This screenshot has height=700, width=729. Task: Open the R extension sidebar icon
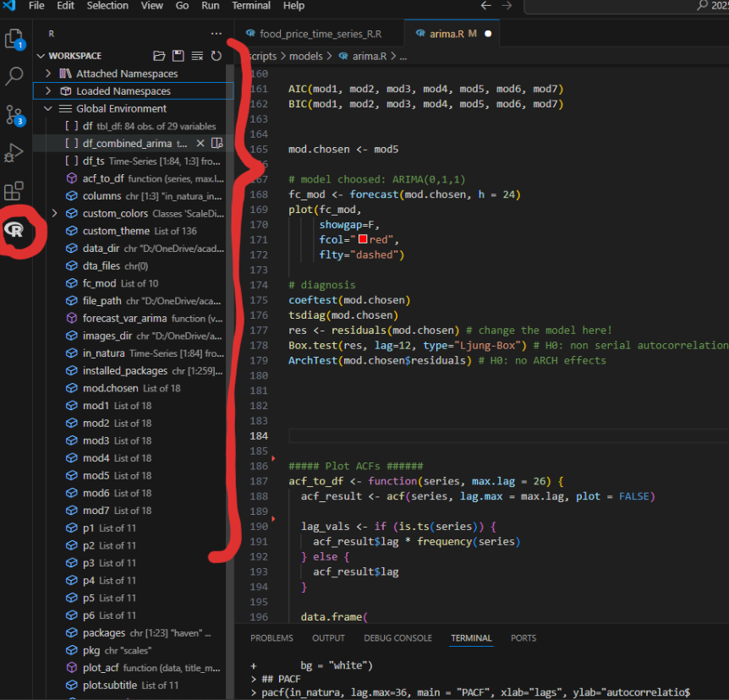coord(14,230)
